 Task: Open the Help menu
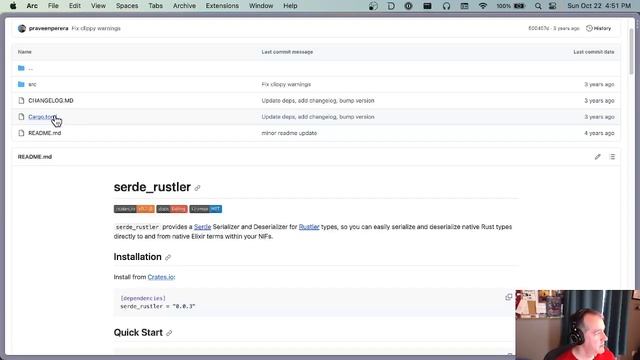pyautogui.click(x=290, y=6)
